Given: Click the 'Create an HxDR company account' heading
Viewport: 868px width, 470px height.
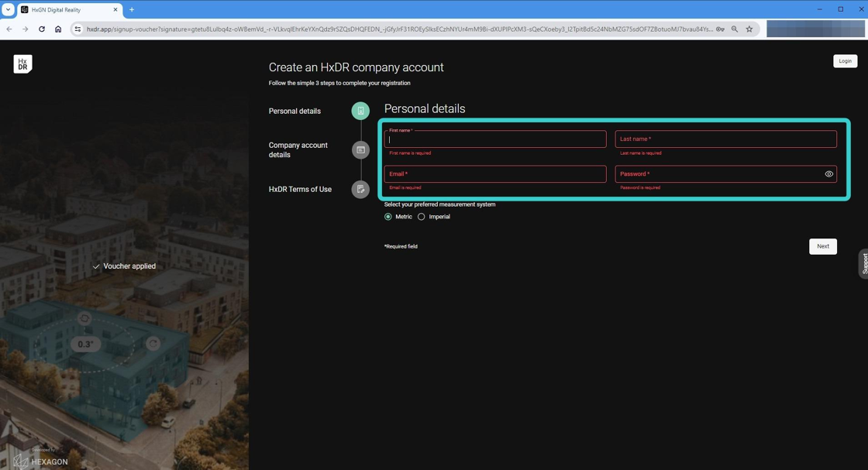Looking at the screenshot, I should [356, 67].
